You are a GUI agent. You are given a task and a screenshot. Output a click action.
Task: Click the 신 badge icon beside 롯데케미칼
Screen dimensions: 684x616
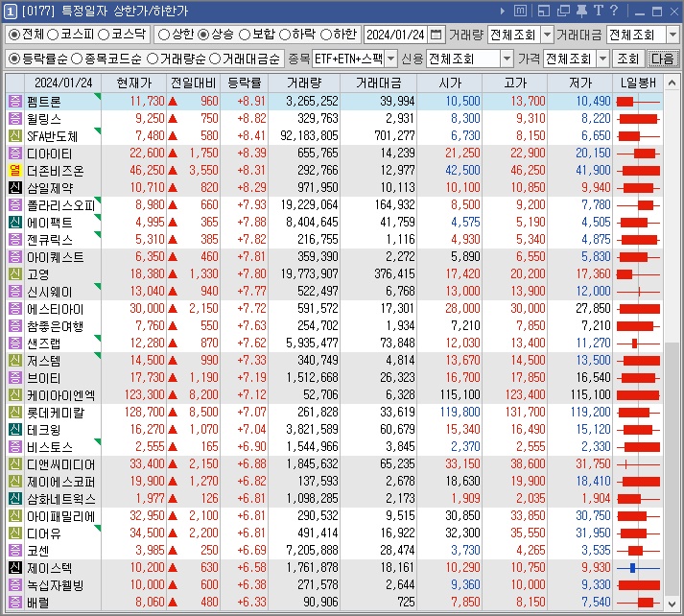tap(14, 413)
